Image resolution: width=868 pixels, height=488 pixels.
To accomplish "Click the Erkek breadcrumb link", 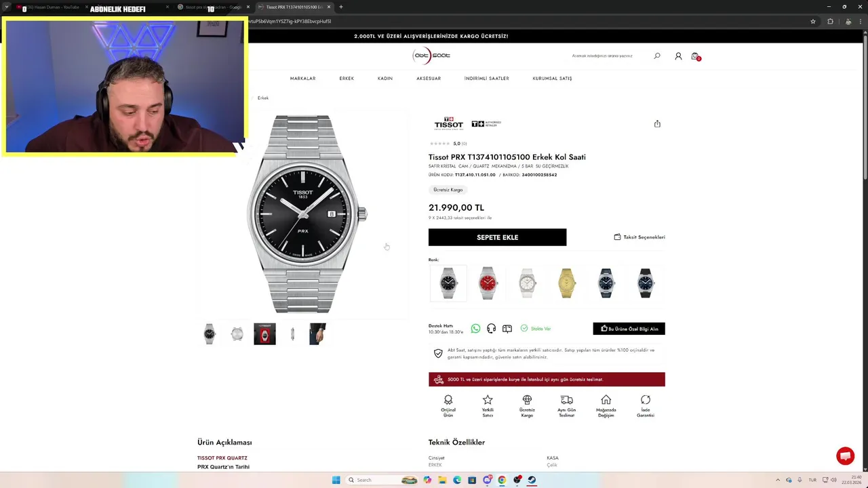I will (263, 98).
